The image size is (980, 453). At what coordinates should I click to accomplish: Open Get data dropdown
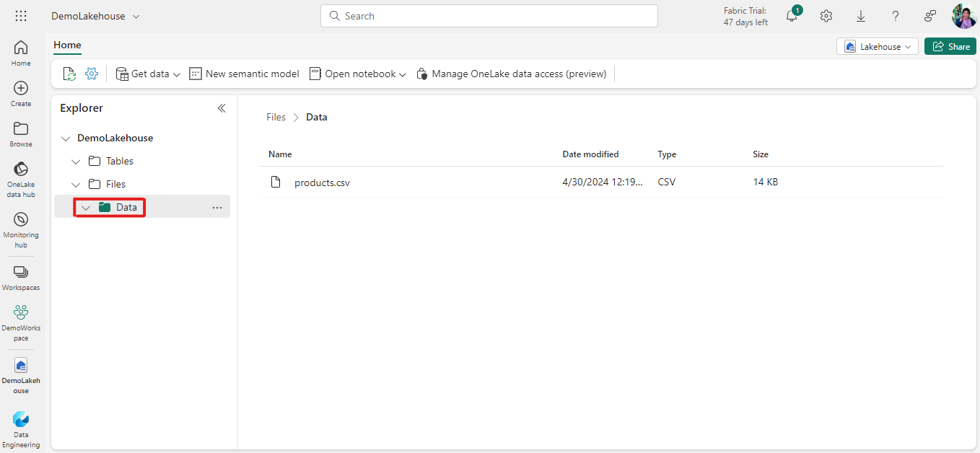point(148,74)
